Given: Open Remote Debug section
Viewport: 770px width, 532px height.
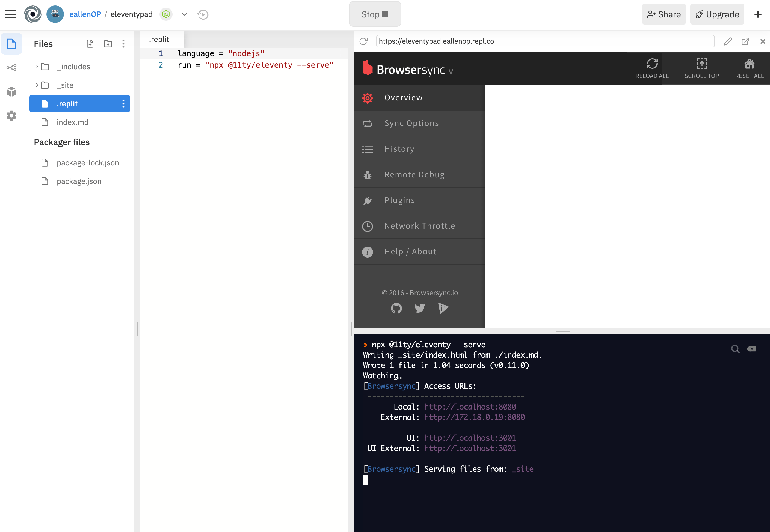Looking at the screenshot, I should (420, 175).
